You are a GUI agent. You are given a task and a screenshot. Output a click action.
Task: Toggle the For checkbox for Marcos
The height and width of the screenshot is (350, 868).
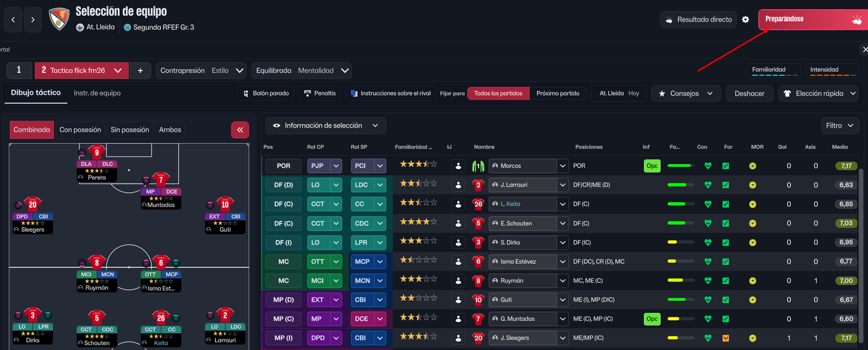click(726, 166)
